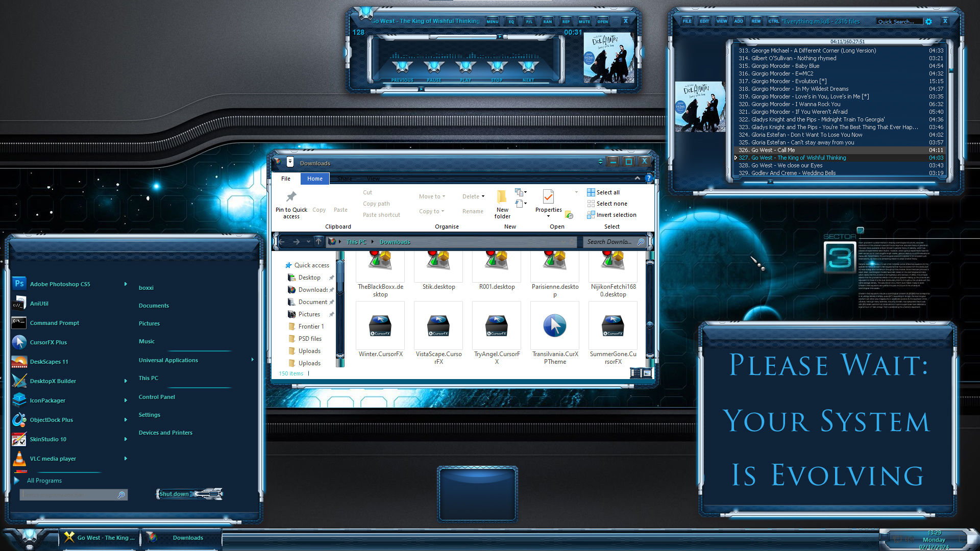Collapse the ribbon using chevron arrow
980x551 pixels.
click(637, 179)
